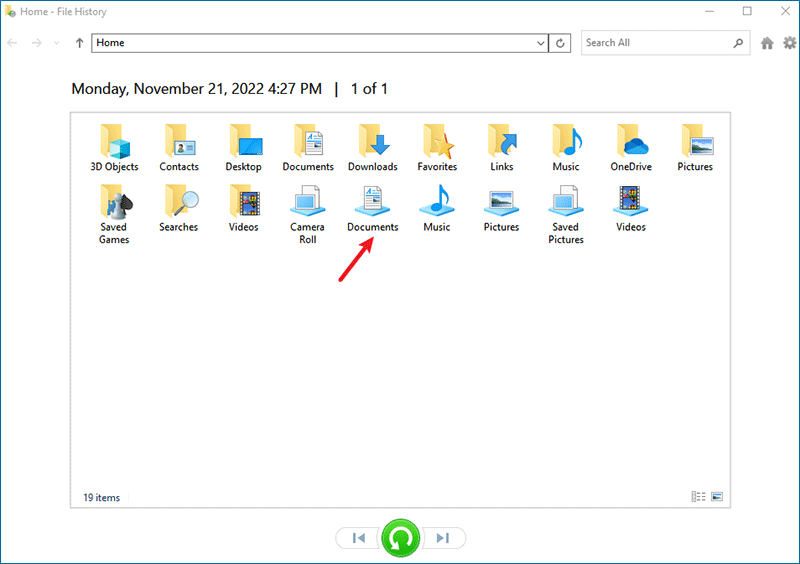Image resolution: width=800 pixels, height=564 pixels.
Task: Go to next backup version
Action: [x=443, y=538]
